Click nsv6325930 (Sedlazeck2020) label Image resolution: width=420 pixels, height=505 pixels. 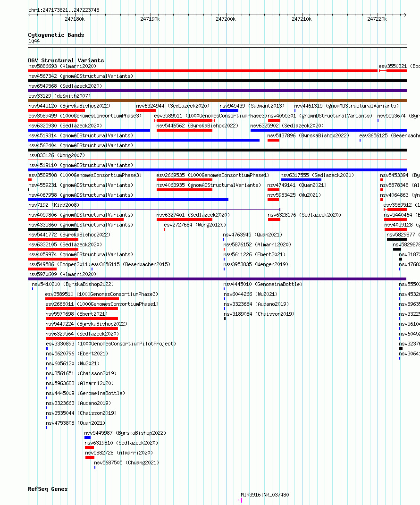click(x=65, y=126)
